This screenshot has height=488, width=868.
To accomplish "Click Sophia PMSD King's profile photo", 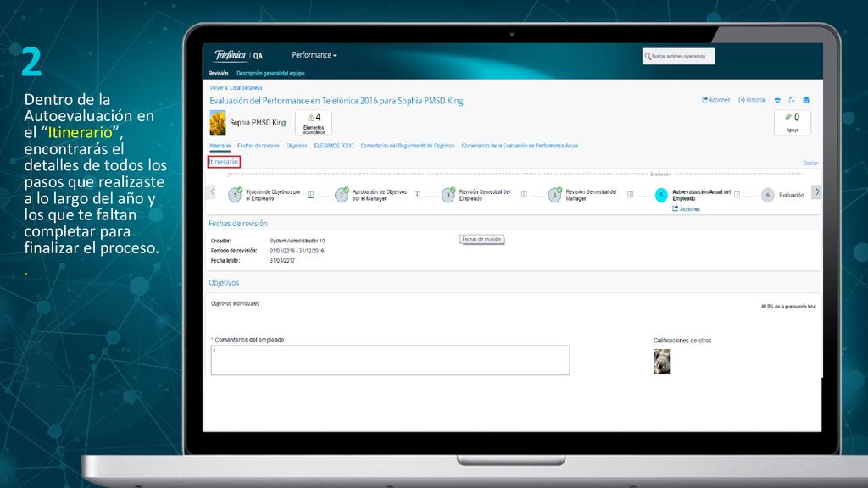I will (218, 123).
